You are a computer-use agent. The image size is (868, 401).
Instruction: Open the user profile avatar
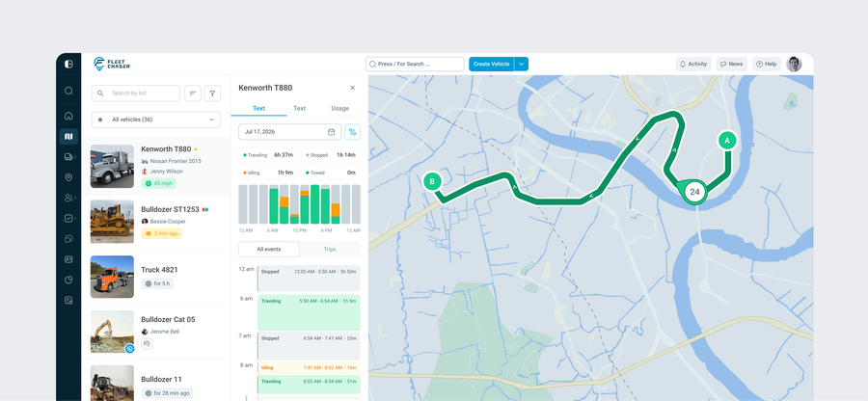coord(794,65)
